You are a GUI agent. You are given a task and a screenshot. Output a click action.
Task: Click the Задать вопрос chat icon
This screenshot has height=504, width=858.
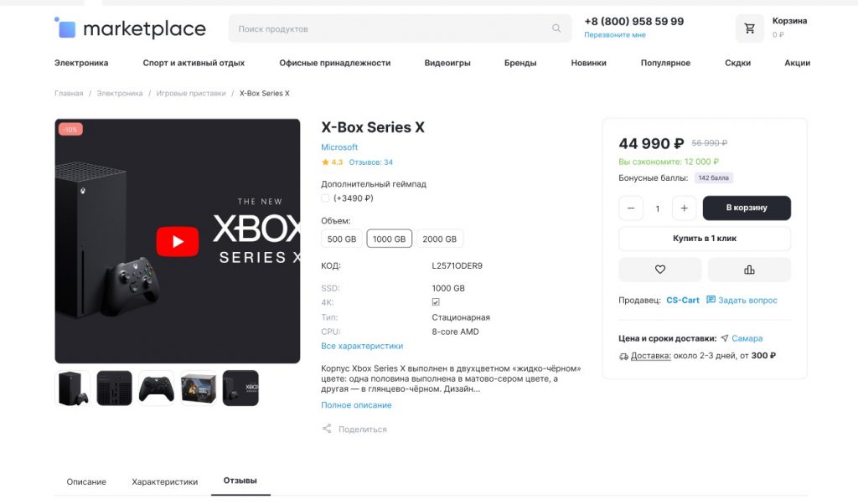711,300
